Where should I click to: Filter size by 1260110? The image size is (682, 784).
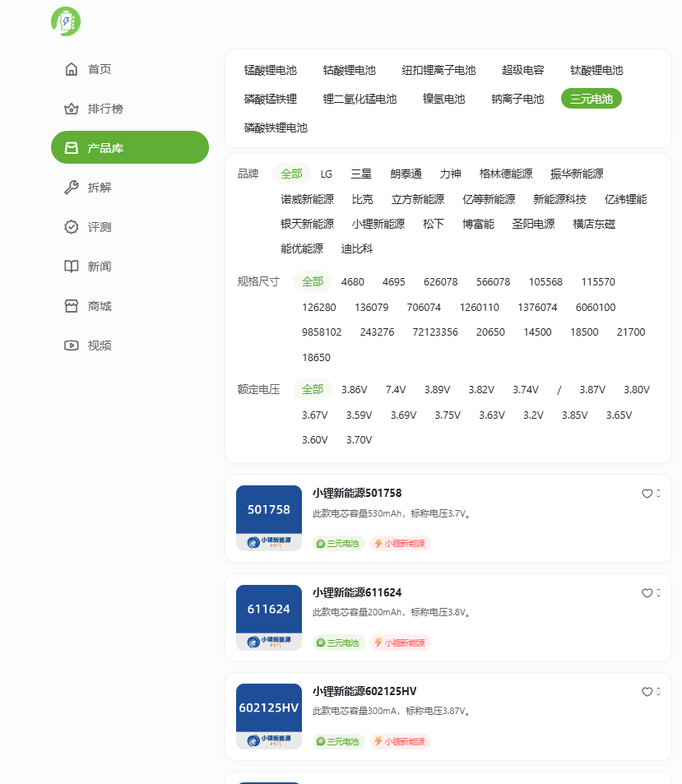pos(480,308)
